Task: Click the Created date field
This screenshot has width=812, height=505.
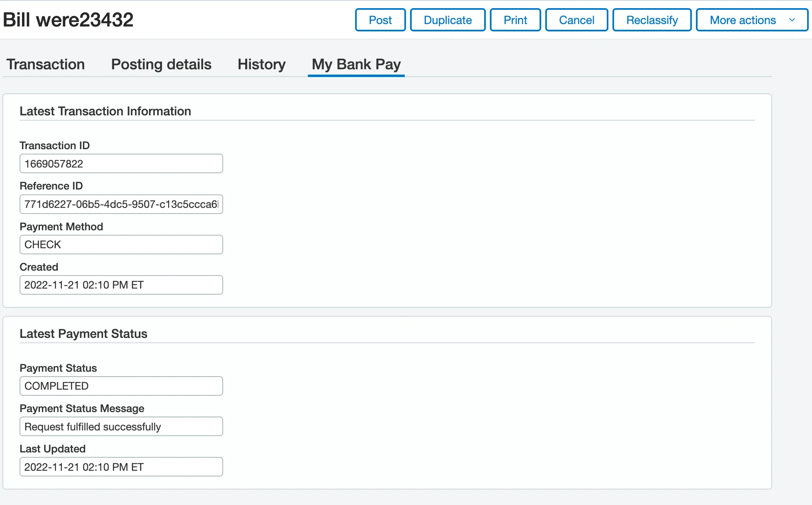Action: tap(121, 285)
